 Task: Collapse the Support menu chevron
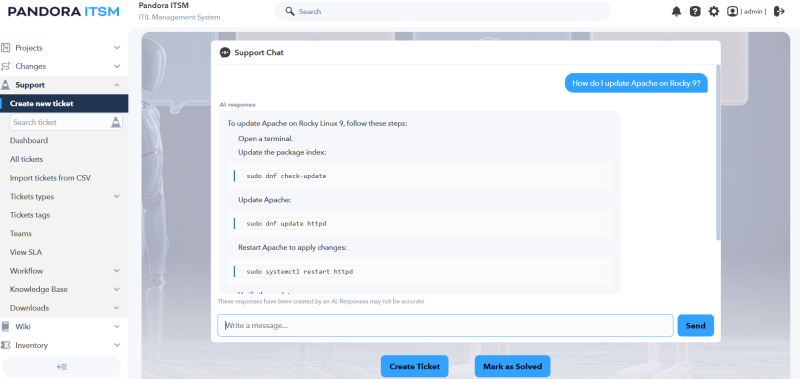coord(117,85)
